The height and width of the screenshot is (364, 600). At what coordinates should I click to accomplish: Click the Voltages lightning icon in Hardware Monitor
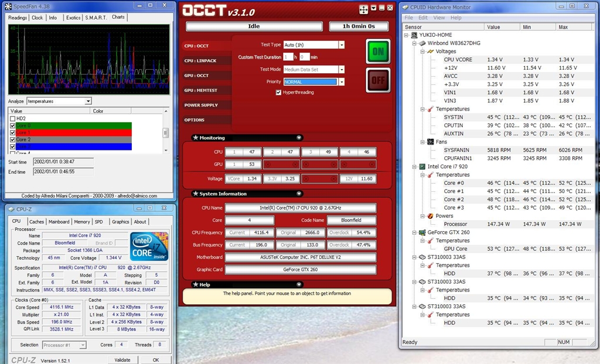coord(429,51)
